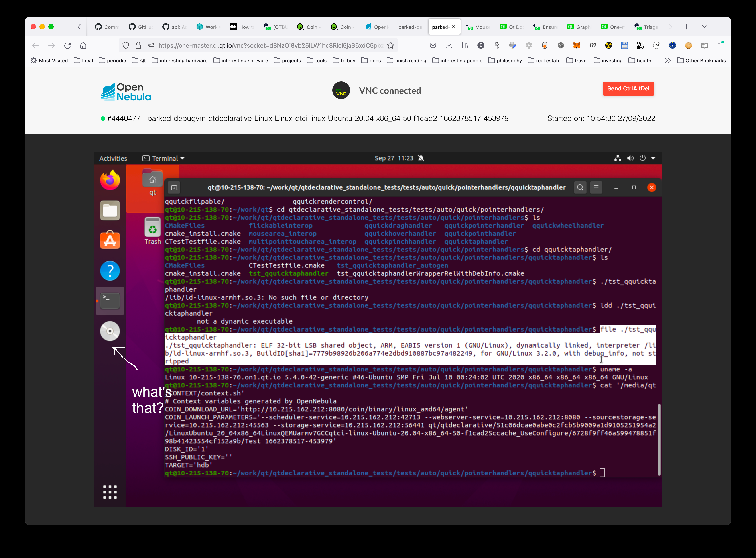Click the mounted disc icon in dock
The width and height of the screenshot is (756, 558).
(x=110, y=331)
